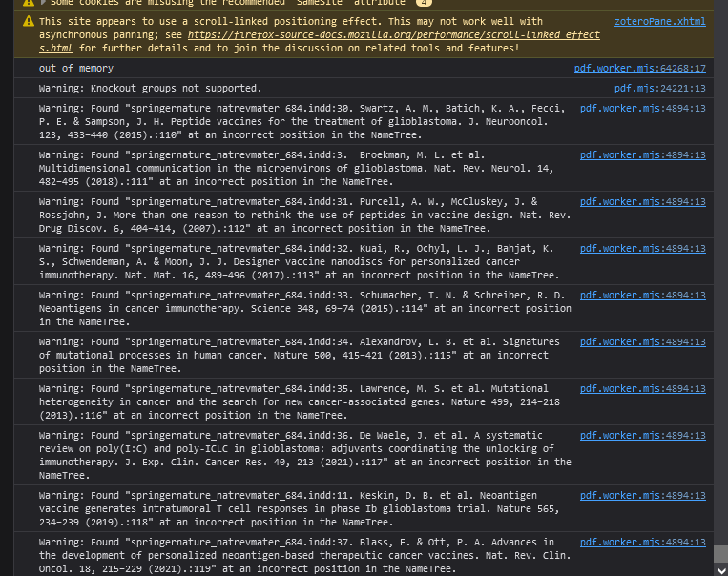Select the Alexandrov mutational processes warning text

pyautogui.click(x=300, y=356)
